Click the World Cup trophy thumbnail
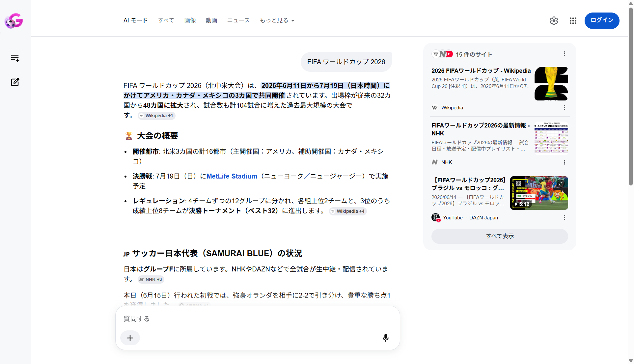634x364 pixels. click(x=551, y=84)
